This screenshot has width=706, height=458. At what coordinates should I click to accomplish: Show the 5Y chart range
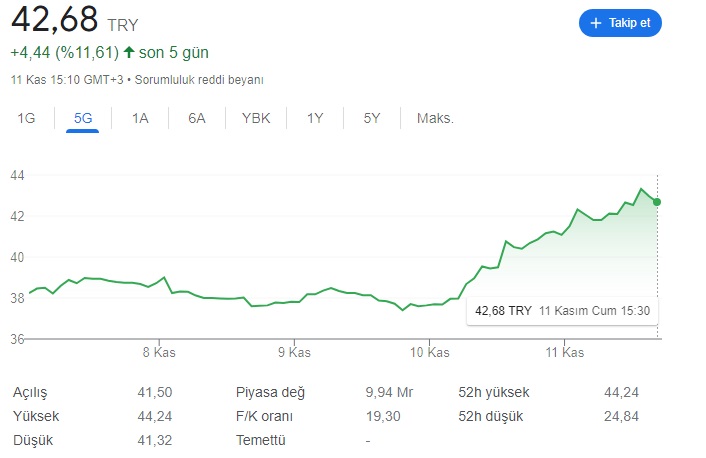[372, 118]
